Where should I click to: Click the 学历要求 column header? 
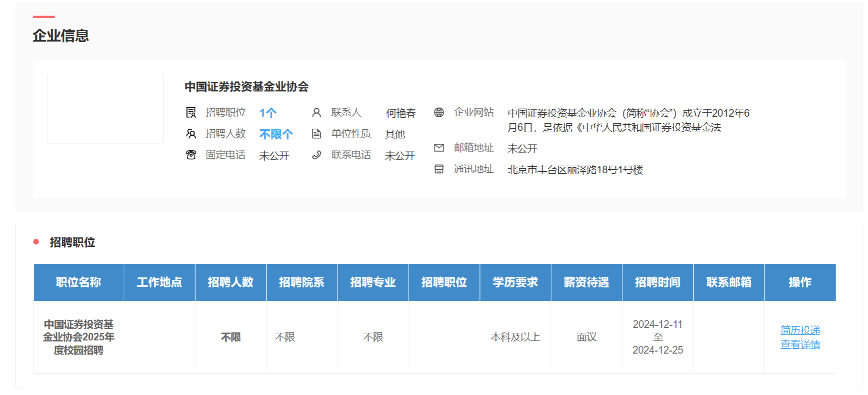point(516,282)
